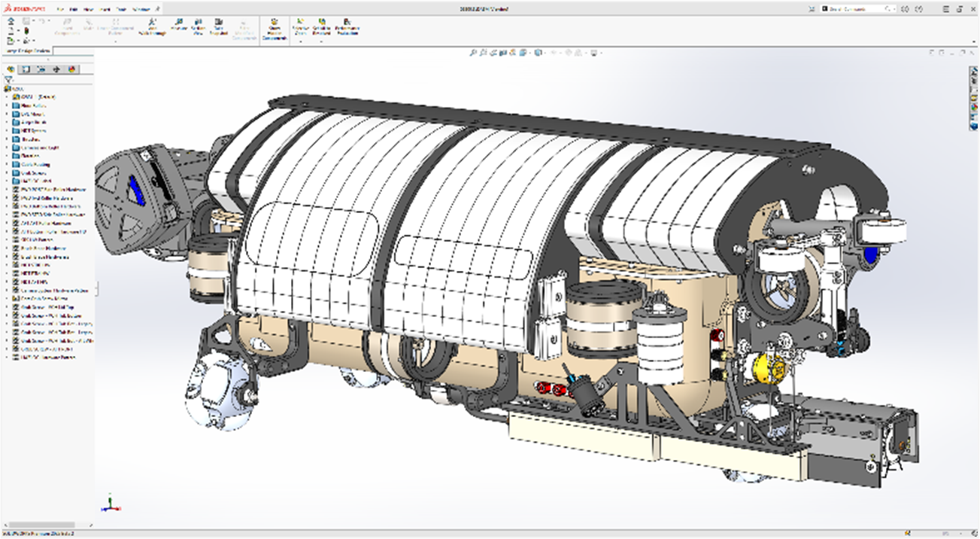Open the ConfigurationManager tab icon

tap(41, 69)
